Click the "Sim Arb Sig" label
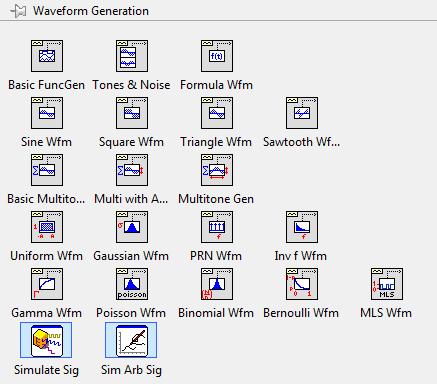Image resolution: width=437 pixels, height=384 pixels. (x=131, y=370)
